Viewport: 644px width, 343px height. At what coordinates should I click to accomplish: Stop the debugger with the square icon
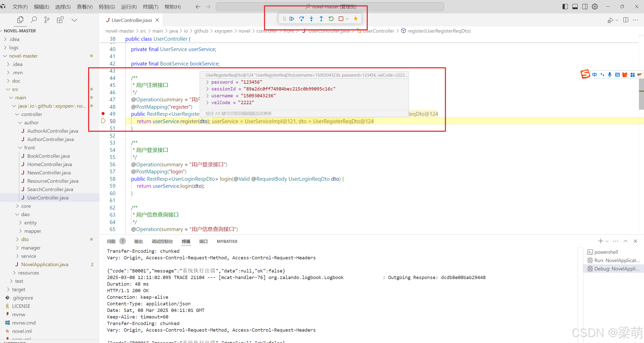341,19
